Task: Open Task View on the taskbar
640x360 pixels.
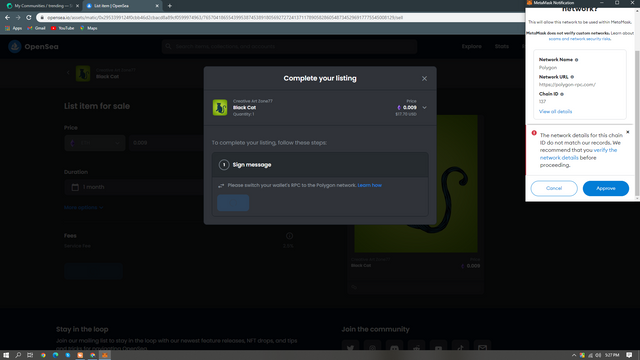Action: tap(30, 355)
